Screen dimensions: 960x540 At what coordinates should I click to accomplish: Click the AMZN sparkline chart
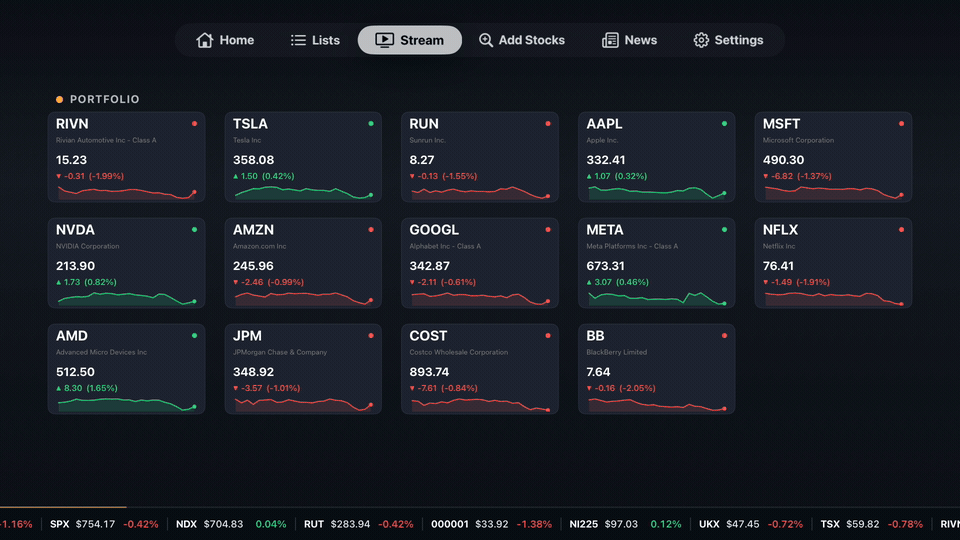tap(304, 299)
